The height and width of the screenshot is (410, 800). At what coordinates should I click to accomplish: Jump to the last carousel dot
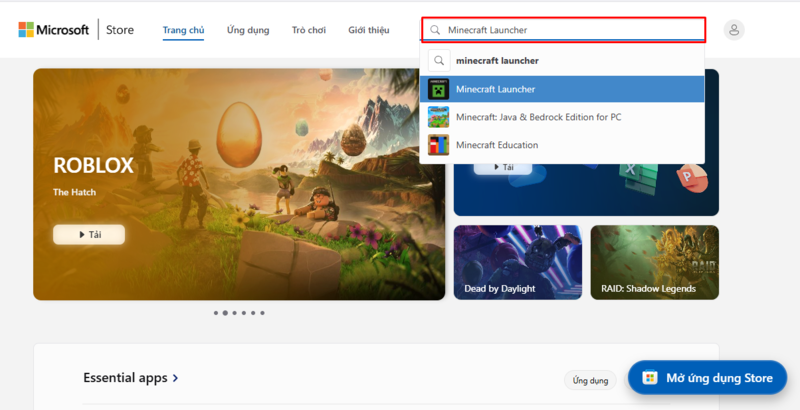pyautogui.click(x=262, y=313)
